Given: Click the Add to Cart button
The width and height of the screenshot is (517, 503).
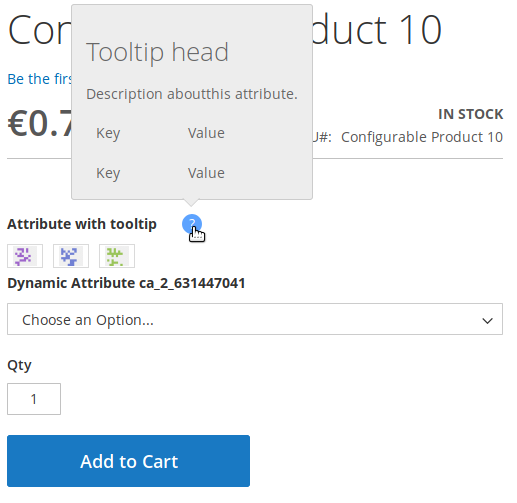Looking at the screenshot, I should pos(128,461).
